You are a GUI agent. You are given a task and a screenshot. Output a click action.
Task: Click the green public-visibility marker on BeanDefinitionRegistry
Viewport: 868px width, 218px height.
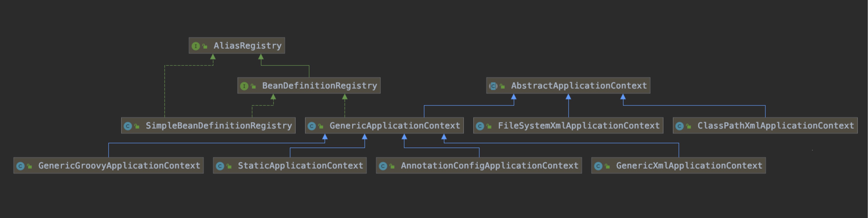click(x=253, y=86)
